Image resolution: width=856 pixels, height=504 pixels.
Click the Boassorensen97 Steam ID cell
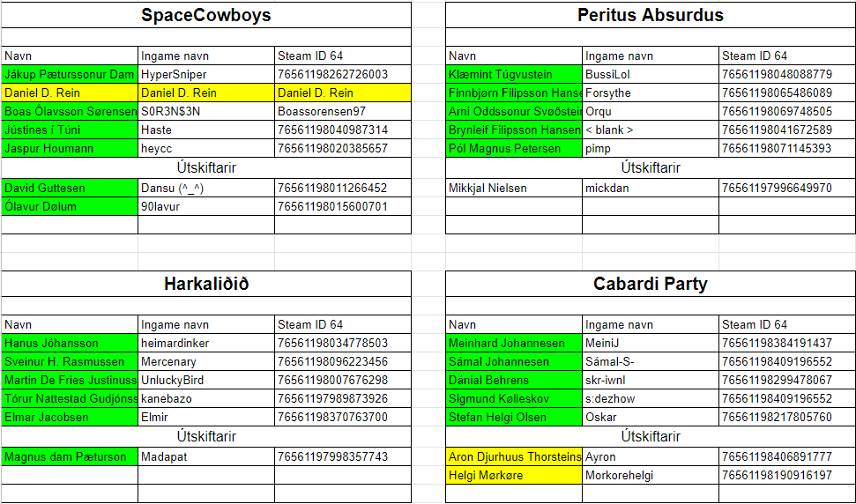coord(343,111)
